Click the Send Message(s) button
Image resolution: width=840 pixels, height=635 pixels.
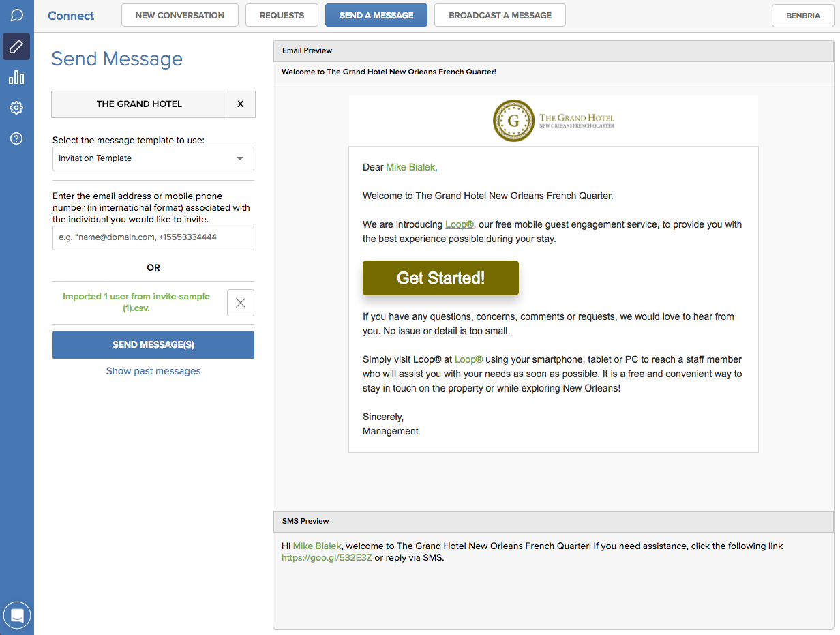pyautogui.click(x=153, y=345)
